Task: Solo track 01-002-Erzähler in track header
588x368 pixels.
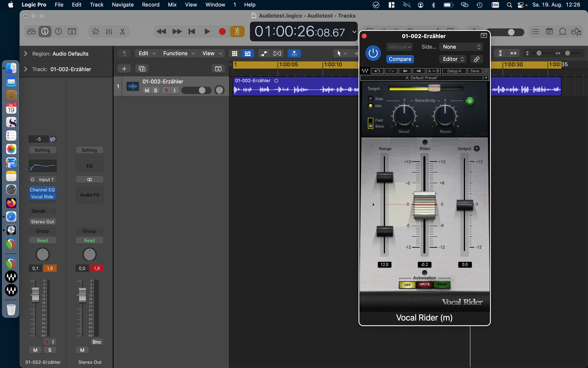Action: tap(156, 91)
